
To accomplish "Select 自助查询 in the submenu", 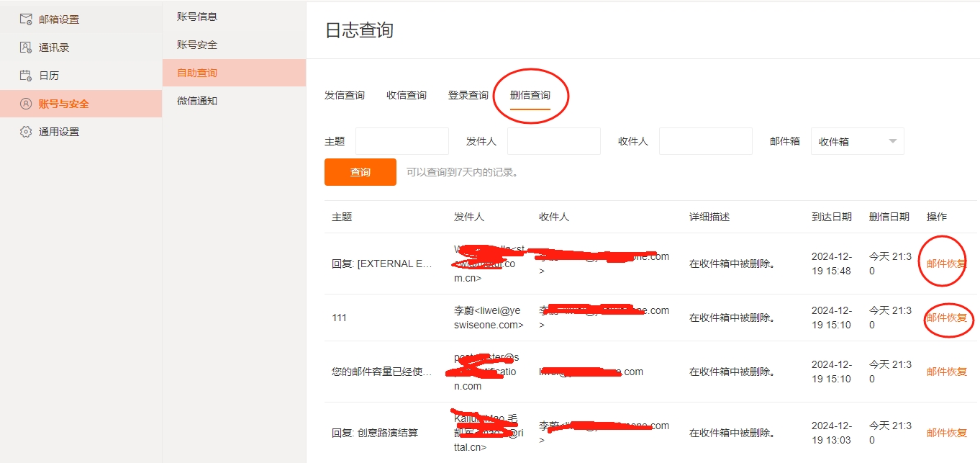I will tap(197, 73).
